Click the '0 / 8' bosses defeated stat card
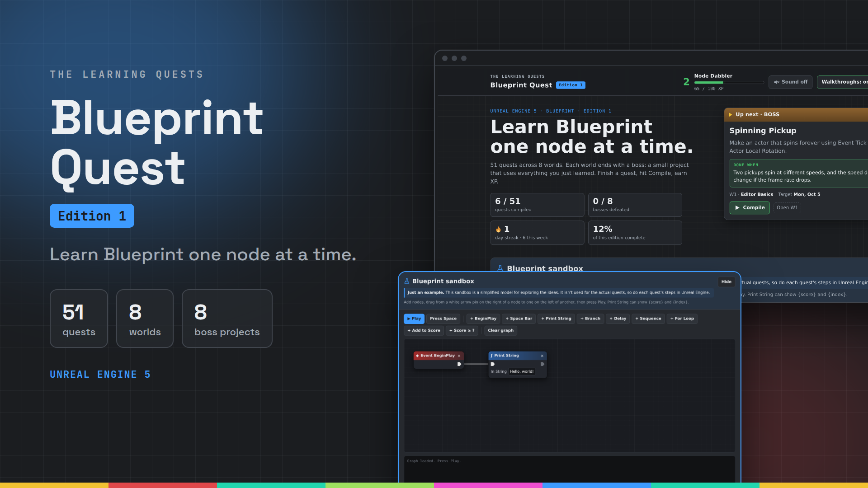Viewport: 868px width, 488px height. pyautogui.click(x=635, y=205)
